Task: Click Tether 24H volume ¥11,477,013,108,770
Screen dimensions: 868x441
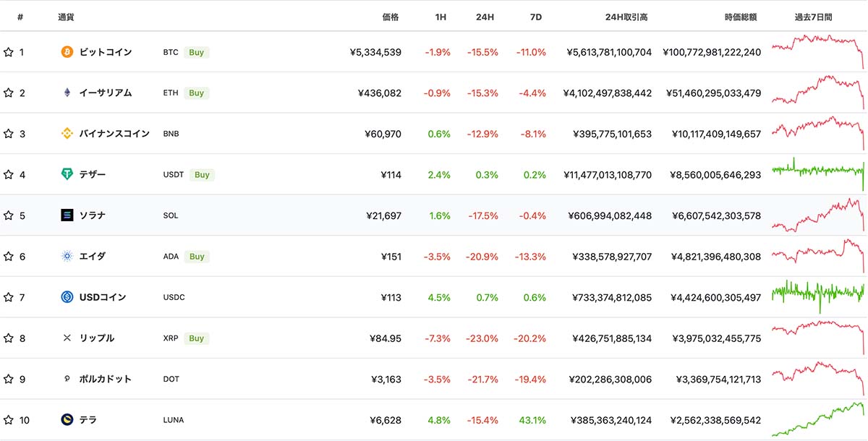Action: pyautogui.click(x=606, y=174)
